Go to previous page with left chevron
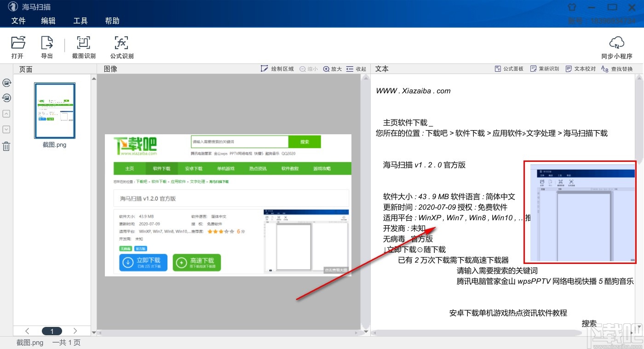This screenshot has width=644, height=349. click(27, 331)
